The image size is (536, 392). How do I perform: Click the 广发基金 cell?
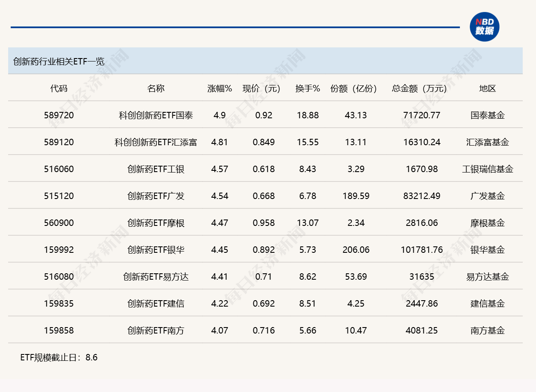488,196
